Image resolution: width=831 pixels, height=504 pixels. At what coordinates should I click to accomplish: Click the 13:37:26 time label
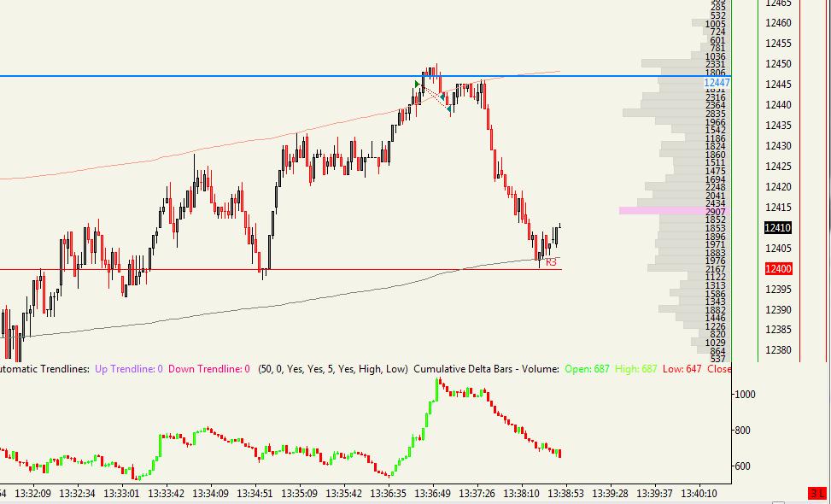coord(478,494)
